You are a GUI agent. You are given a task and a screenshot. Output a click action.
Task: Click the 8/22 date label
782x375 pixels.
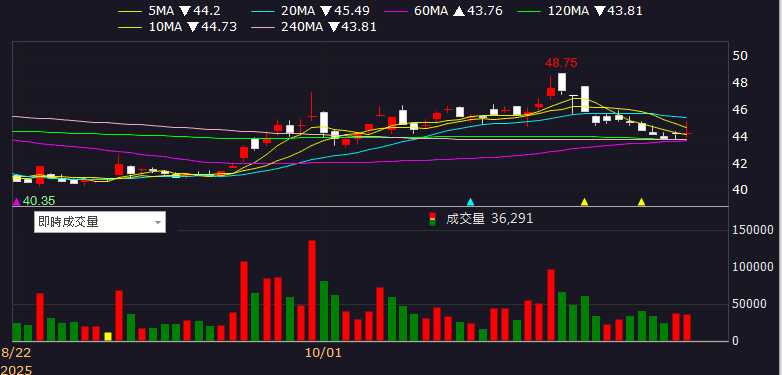tap(15, 354)
